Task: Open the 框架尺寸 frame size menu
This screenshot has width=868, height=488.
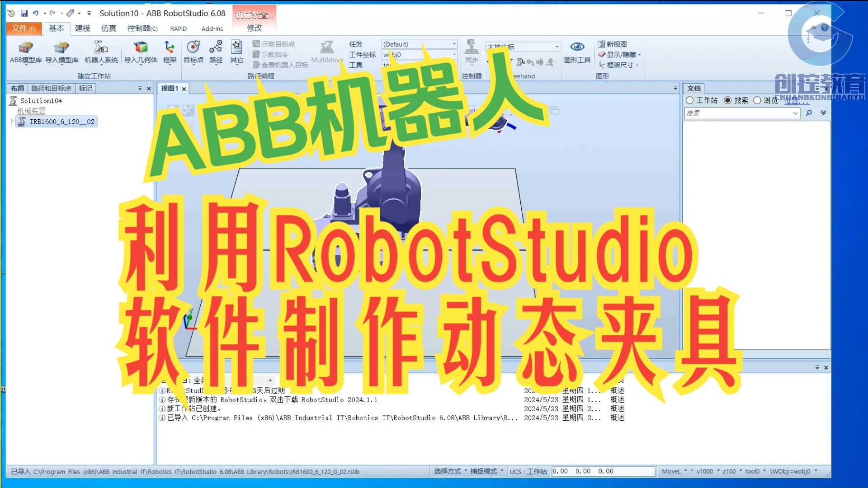Action: [x=618, y=65]
